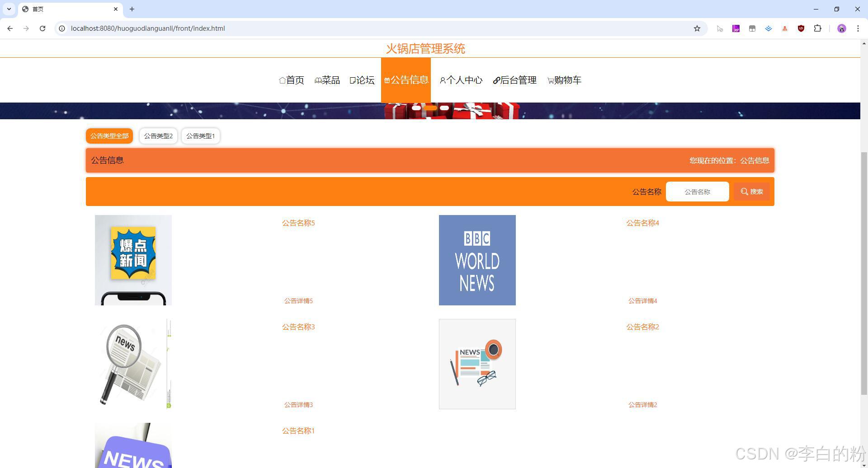Filter by 公告类型全部
868x468 pixels.
[x=109, y=136]
